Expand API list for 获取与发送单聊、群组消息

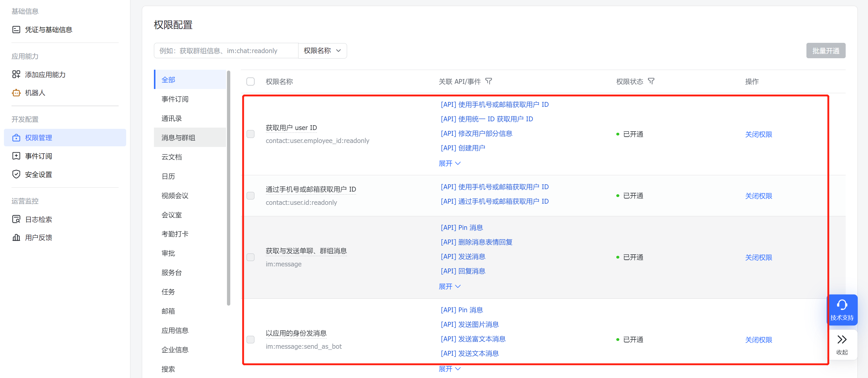coord(449,286)
